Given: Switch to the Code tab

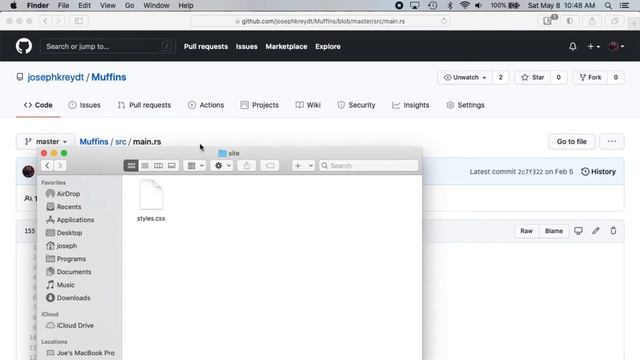Looking at the screenshot, I should tap(38, 105).
